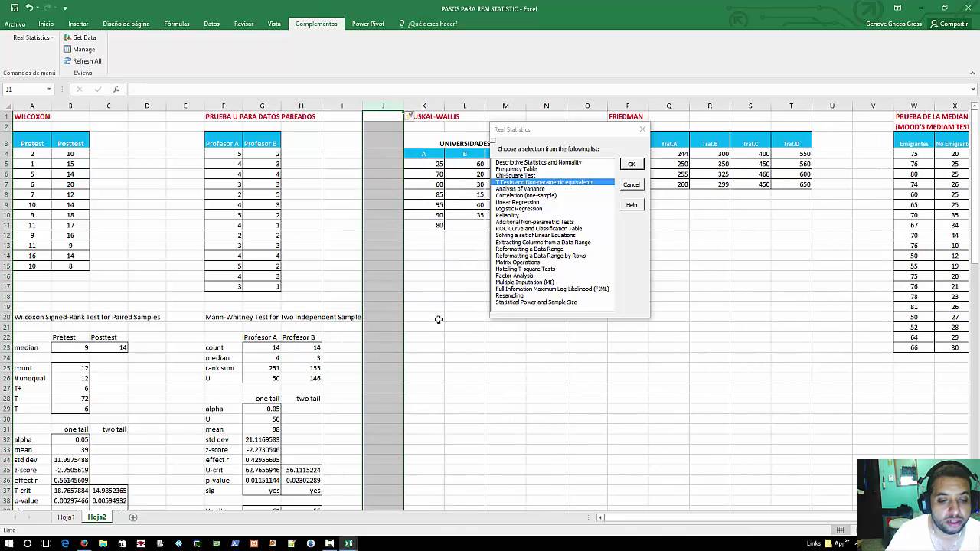Open the Datos ribbon tab

211,24
